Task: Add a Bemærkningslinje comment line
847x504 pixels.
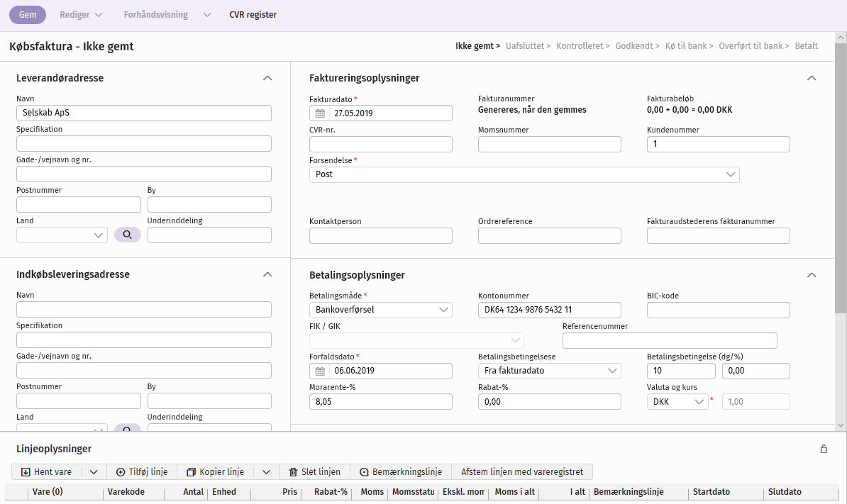Action: coord(401,472)
